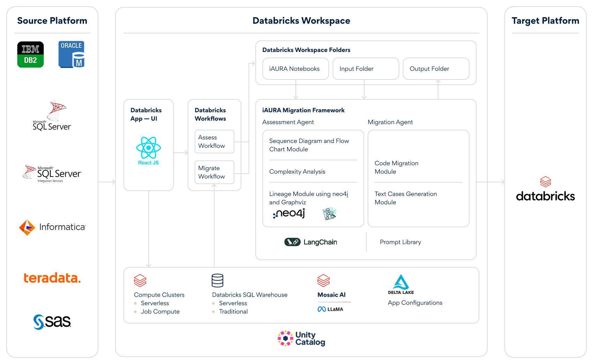593x364 pixels.
Task: Click the Delta Lake logo
Action: click(x=401, y=284)
